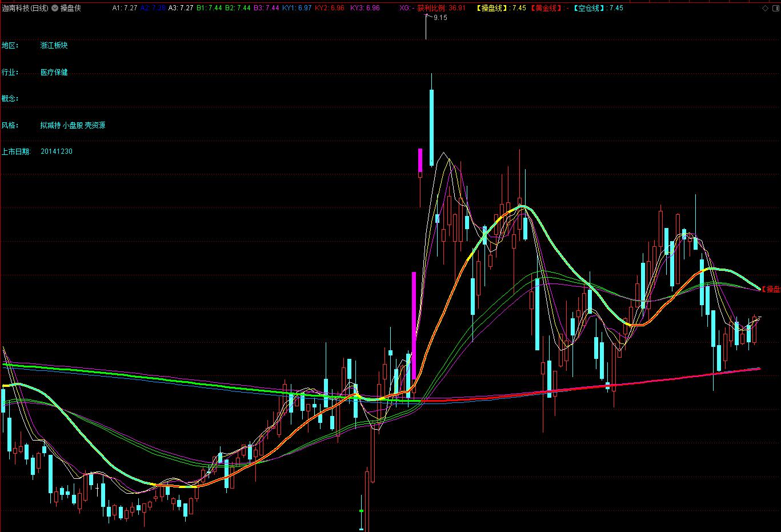This screenshot has height=532, width=781.
Task: Click the 拟减持 小盘股 壳资源 style text
Action: click(73, 125)
